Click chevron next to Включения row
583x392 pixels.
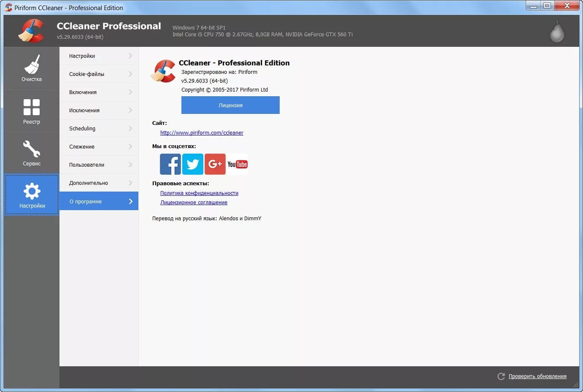tap(130, 92)
